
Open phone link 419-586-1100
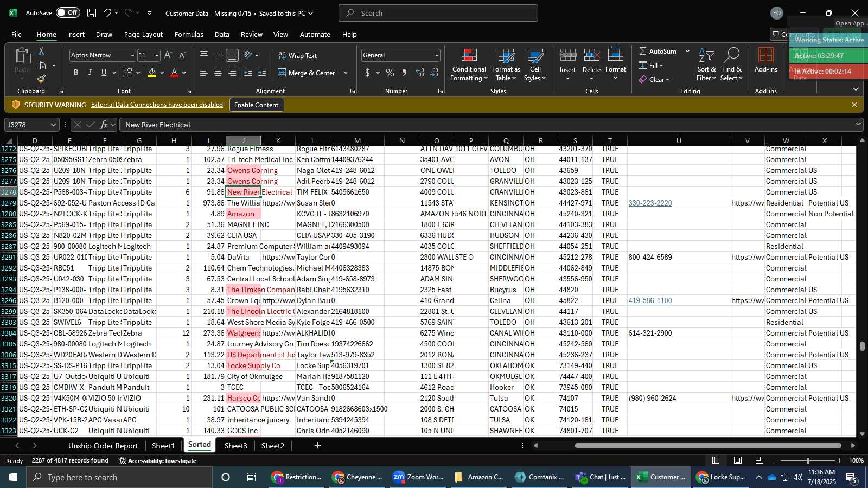coord(650,300)
